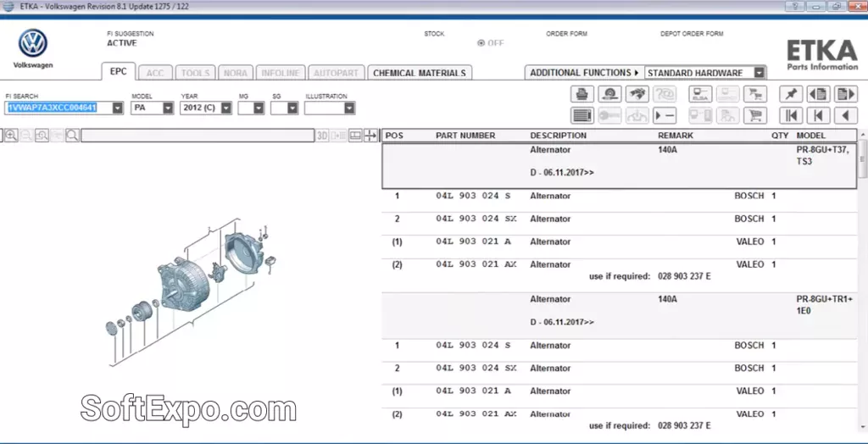The image size is (868, 444).
Task: Click the plain magnifier icon in illustration toolbar
Action: coord(73,136)
